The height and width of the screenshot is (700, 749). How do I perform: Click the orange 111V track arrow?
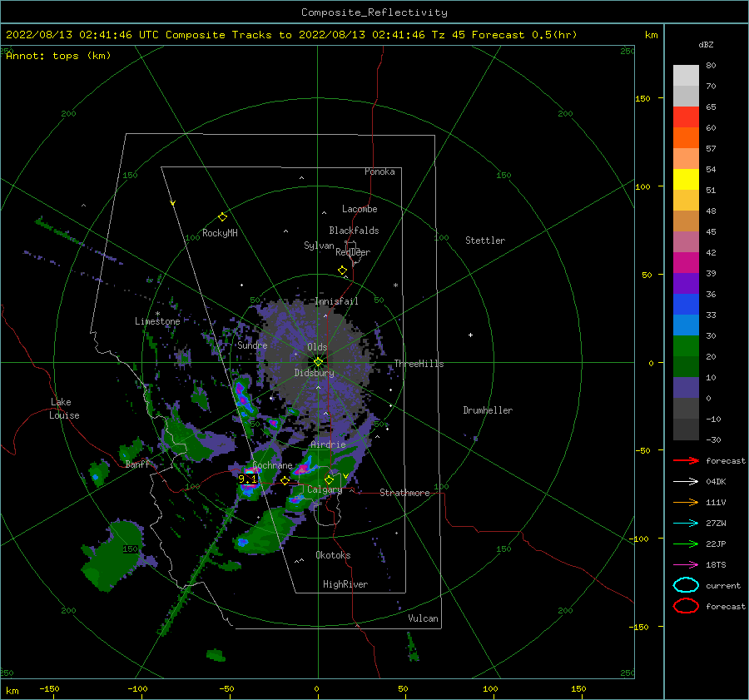click(686, 502)
